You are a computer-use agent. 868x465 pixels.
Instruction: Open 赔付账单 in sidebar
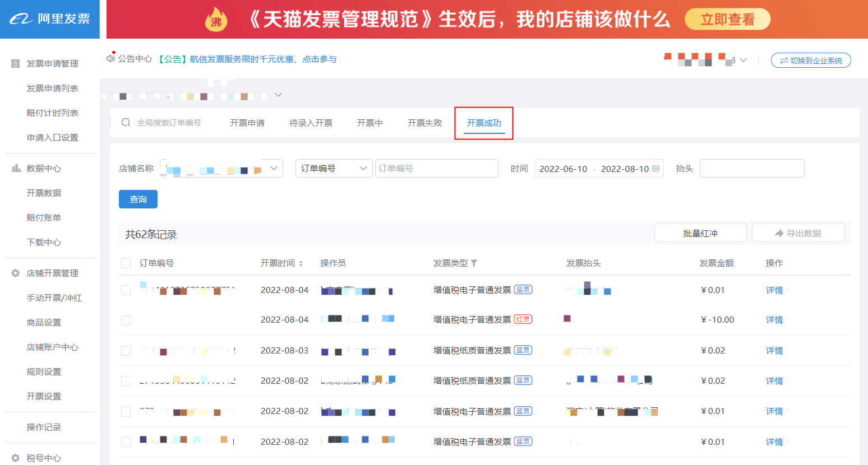point(44,218)
